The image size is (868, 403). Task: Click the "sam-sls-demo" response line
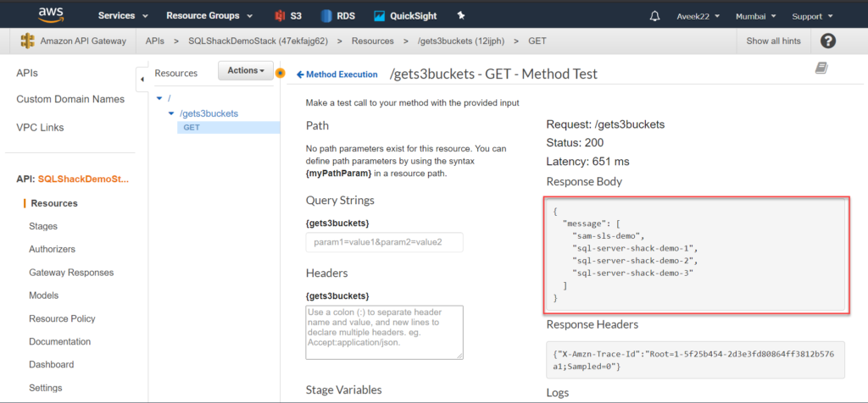point(609,236)
